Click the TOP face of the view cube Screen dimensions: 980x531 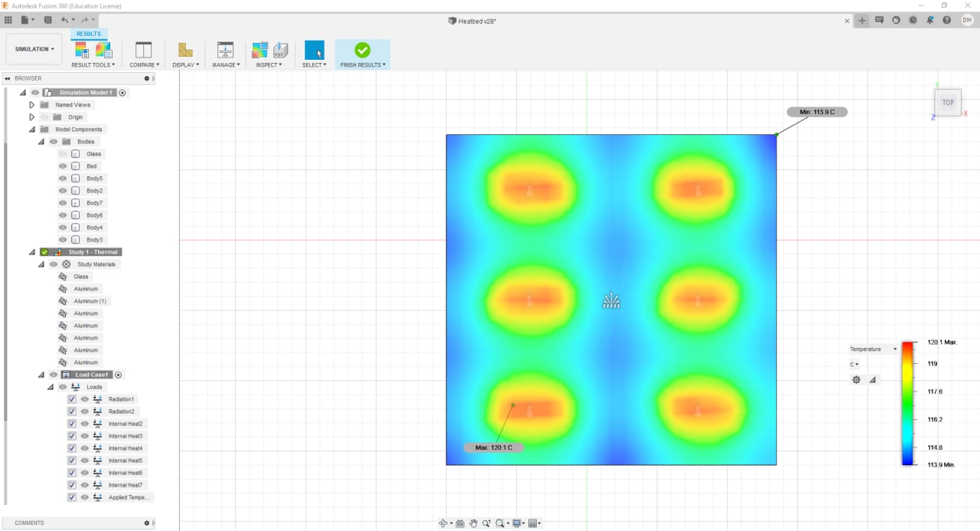pyautogui.click(x=948, y=103)
